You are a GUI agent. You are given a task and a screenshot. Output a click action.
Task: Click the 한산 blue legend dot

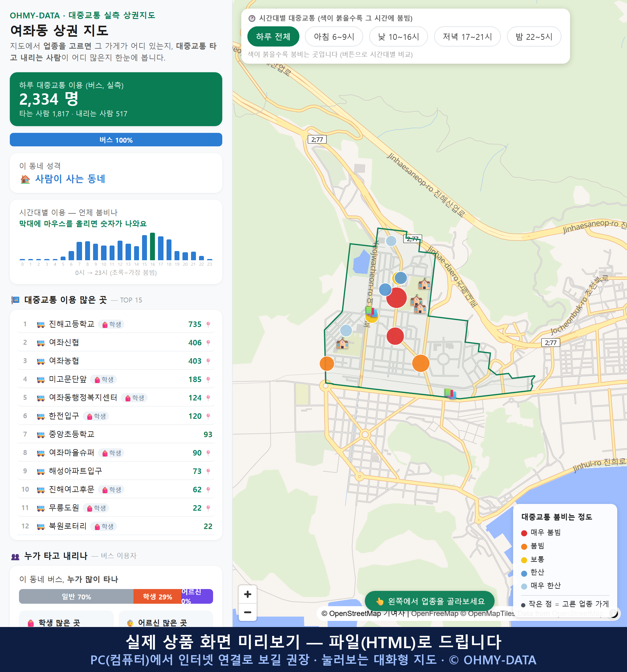[x=524, y=573]
